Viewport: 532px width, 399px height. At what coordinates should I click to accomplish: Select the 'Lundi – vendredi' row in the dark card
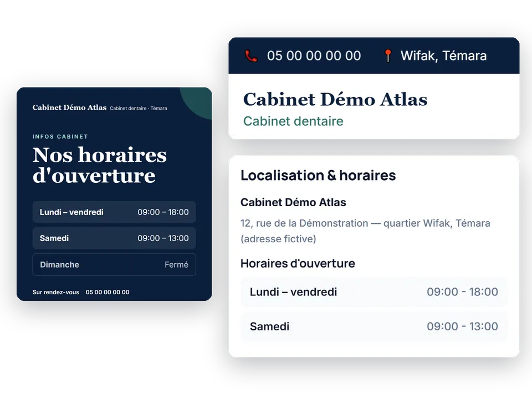(114, 212)
